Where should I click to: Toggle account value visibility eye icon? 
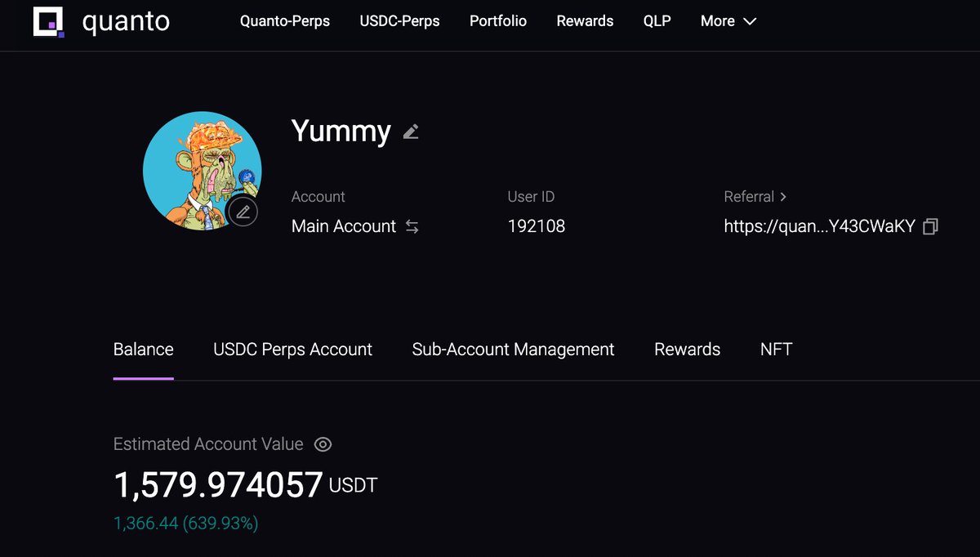(x=323, y=444)
